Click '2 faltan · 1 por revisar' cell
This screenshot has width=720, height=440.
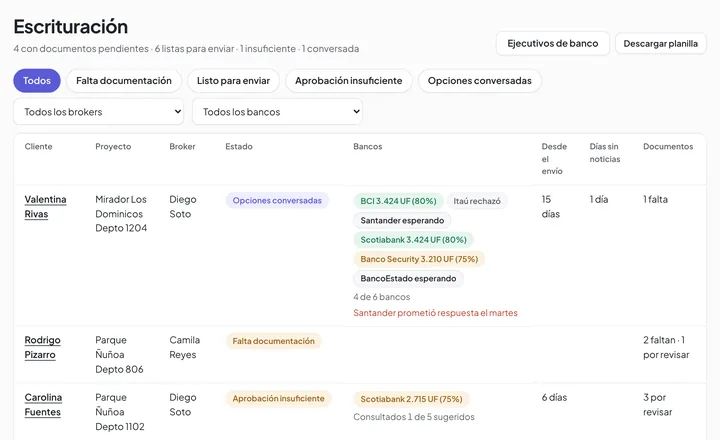666,347
